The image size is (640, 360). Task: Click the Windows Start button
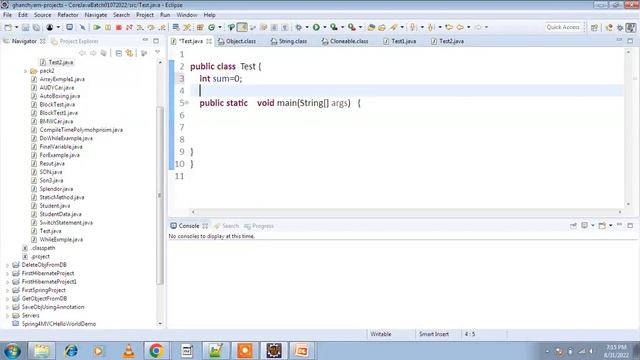pos(12,351)
